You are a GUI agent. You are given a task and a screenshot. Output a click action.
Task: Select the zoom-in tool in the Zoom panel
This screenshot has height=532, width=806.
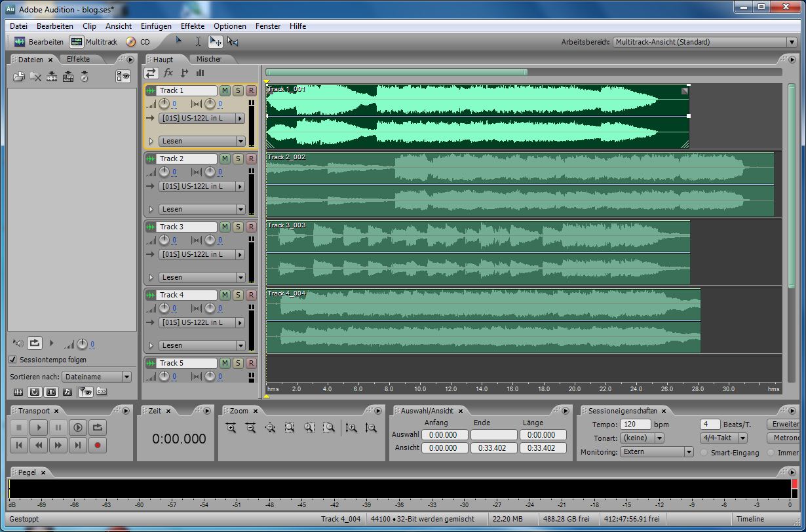[x=231, y=427]
